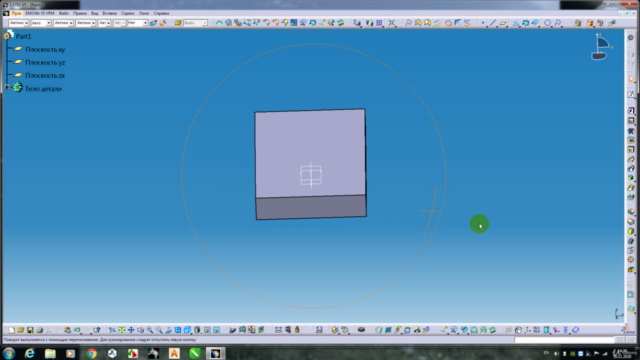Click the Zoom Out magnifier
The height and width of the screenshot is (360, 640).
click(x=159, y=330)
